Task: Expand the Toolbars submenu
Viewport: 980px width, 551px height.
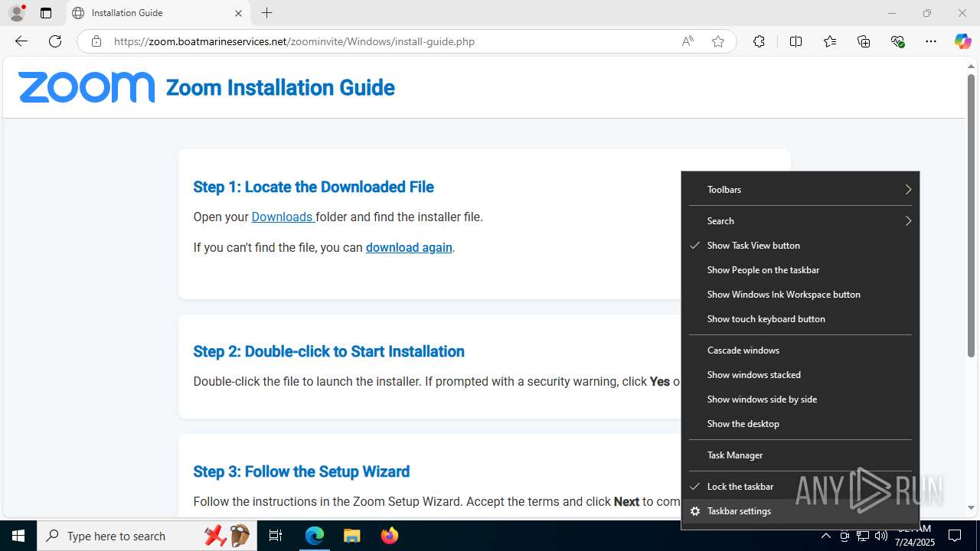Action: click(800, 190)
